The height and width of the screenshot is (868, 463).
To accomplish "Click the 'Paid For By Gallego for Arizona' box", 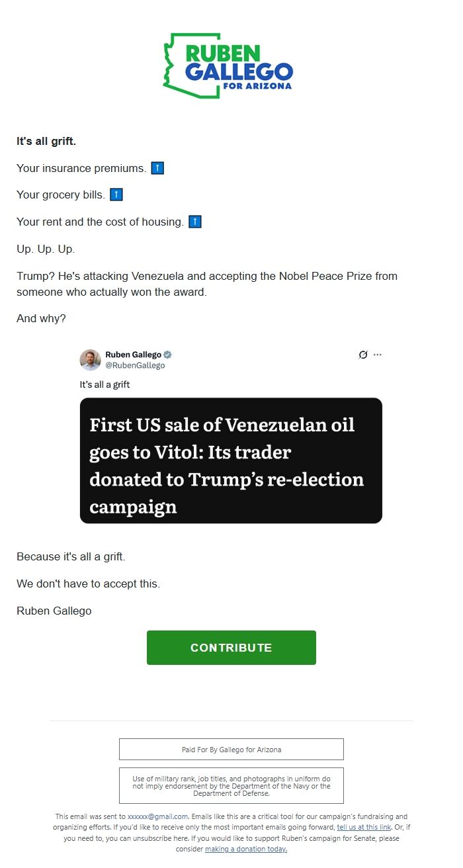I will tap(231, 749).
